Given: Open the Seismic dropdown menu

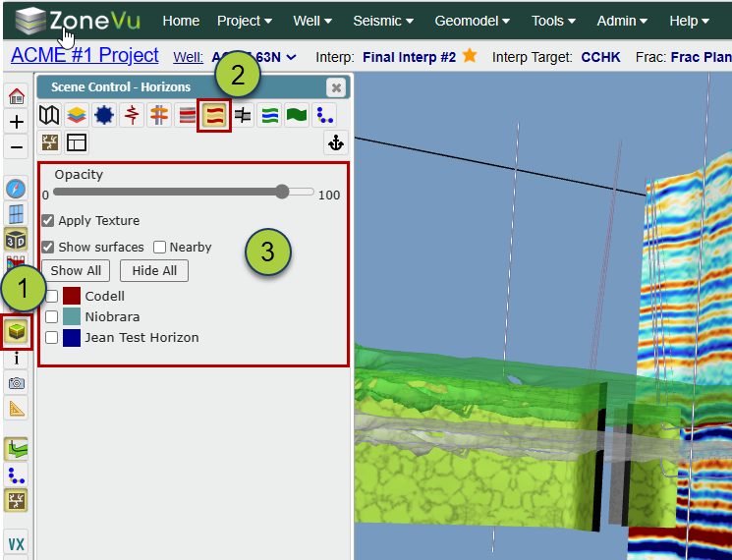Looking at the screenshot, I should tap(383, 21).
